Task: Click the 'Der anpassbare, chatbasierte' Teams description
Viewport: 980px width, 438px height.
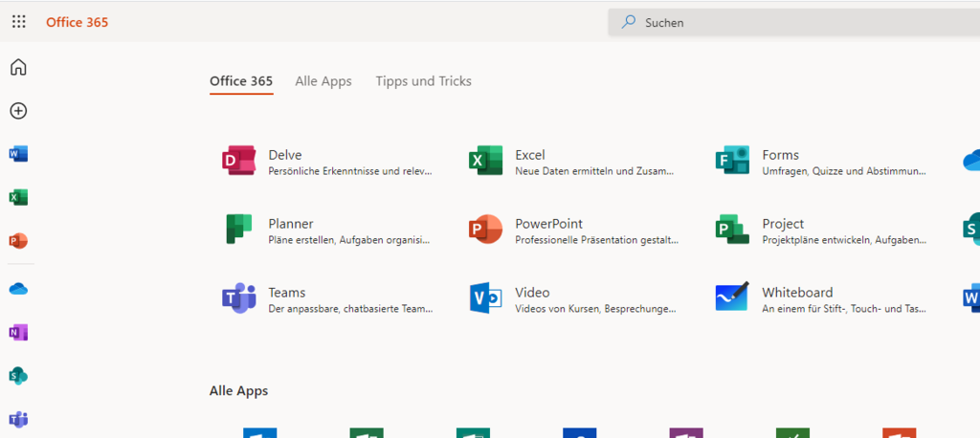Action: 350,309
